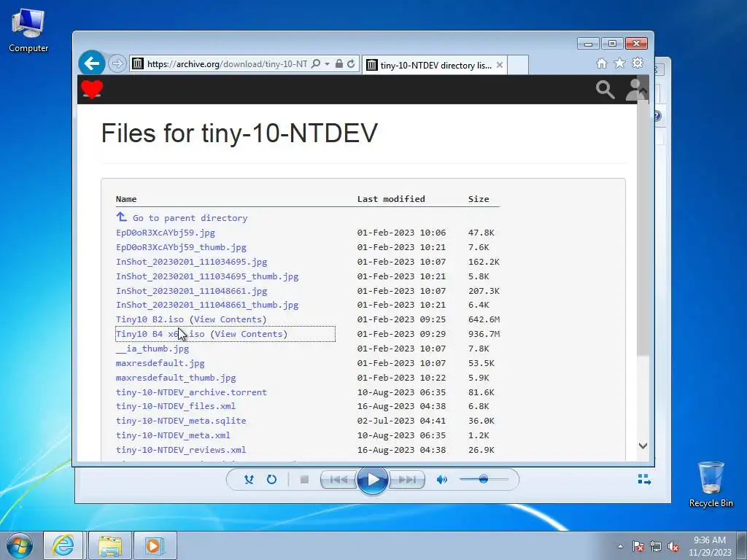Click the browser forward arrow button

point(117,63)
